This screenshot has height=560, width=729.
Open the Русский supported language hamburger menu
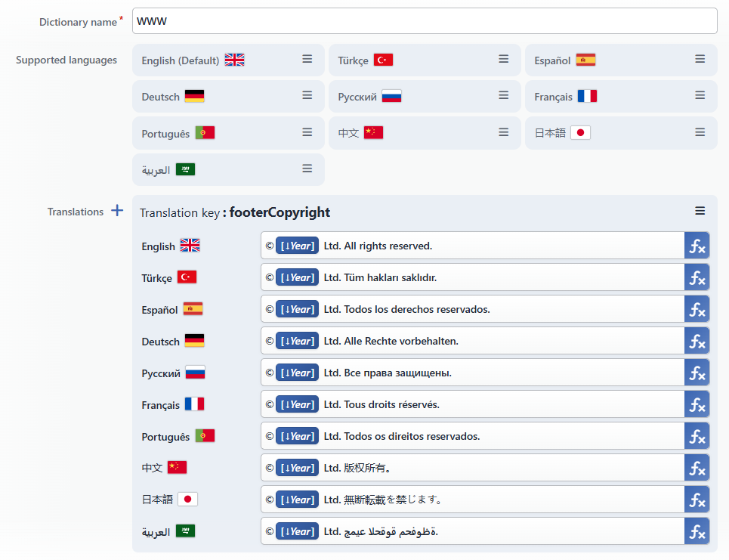[x=503, y=96]
